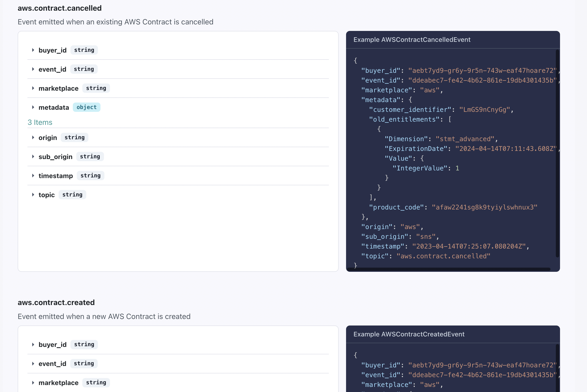
Task: Click the "object" type badge beside metadata
Action: 87,107
